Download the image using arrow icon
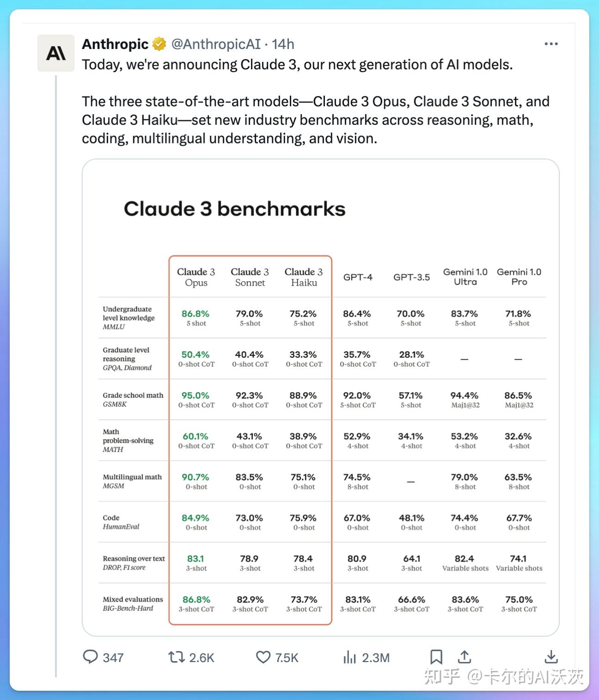The image size is (599, 700). pyautogui.click(x=551, y=657)
